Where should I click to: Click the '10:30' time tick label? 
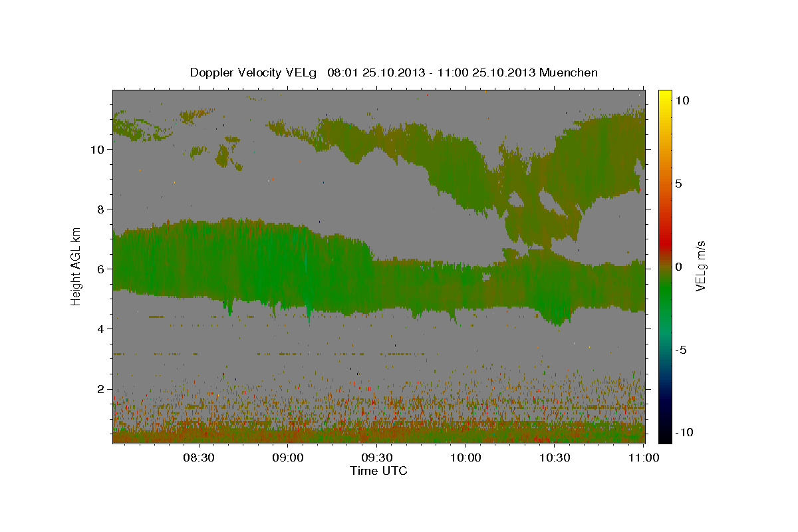[553, 458]
